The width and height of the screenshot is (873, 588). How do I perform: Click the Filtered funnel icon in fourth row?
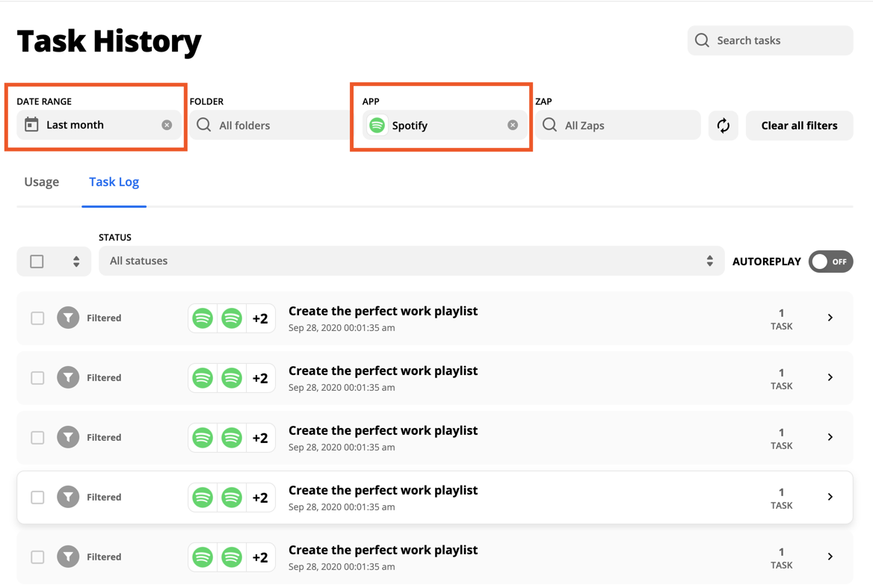[68, 497]
